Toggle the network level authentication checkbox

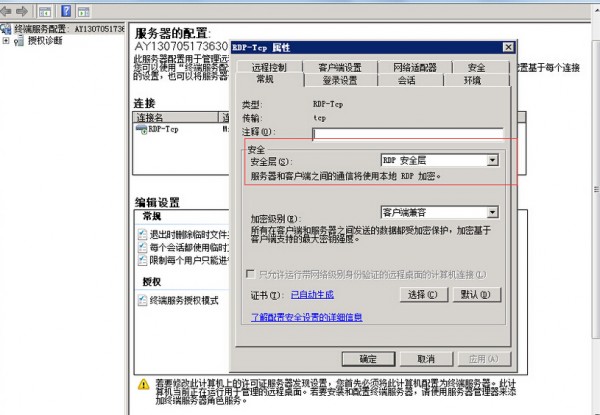(x=251, y=274)
